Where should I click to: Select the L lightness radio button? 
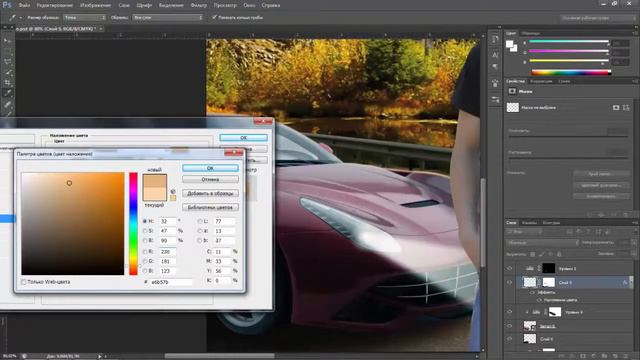click(200, 221)
